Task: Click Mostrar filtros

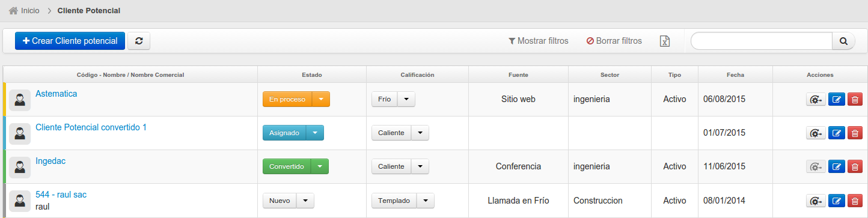Action: pyautogui.click(x=538, y=41)
